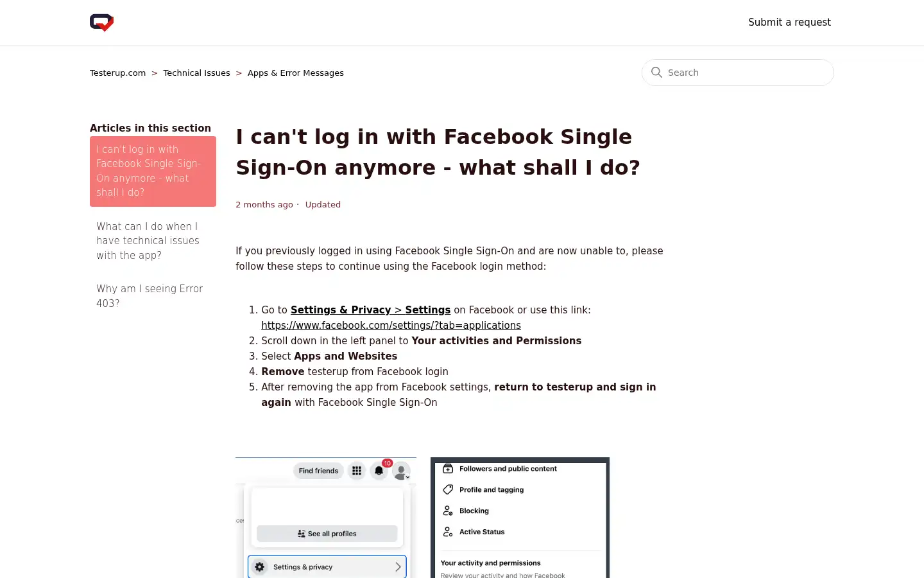This screenshot has height=578, width=924.
Task: Open the Submit a request link
Action: [x=789, y=22]
